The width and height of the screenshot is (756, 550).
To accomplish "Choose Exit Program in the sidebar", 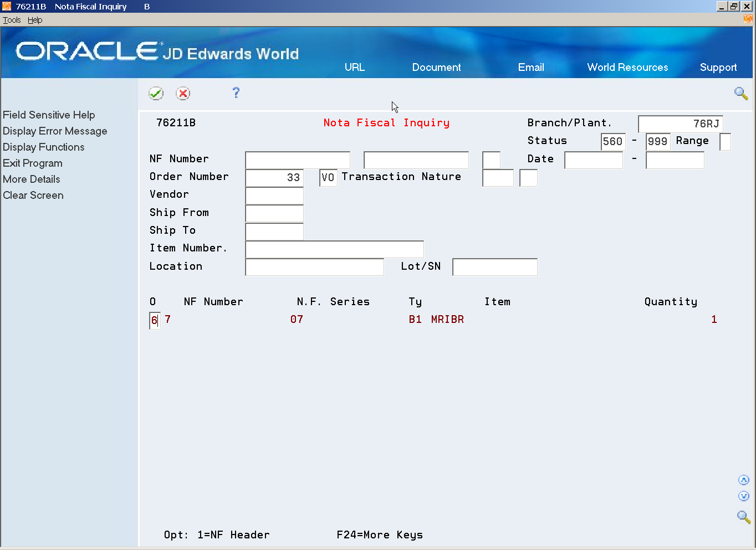I will tap(33, 163).
